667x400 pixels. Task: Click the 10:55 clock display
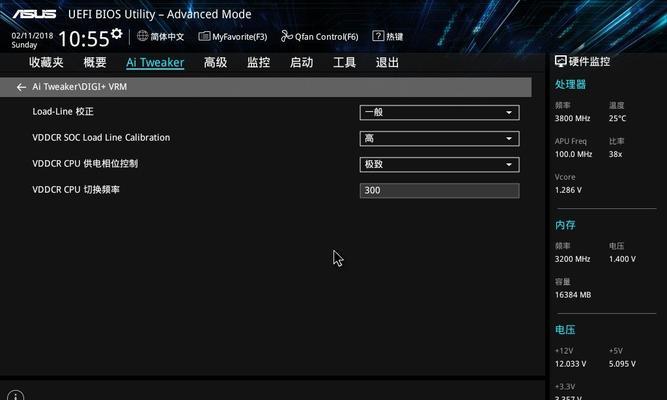(x=84, y=39)
